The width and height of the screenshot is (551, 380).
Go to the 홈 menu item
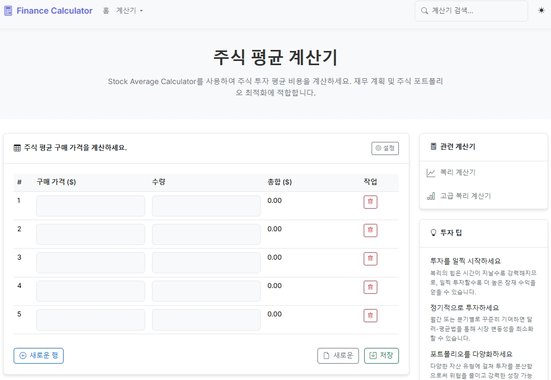(106, 11)
